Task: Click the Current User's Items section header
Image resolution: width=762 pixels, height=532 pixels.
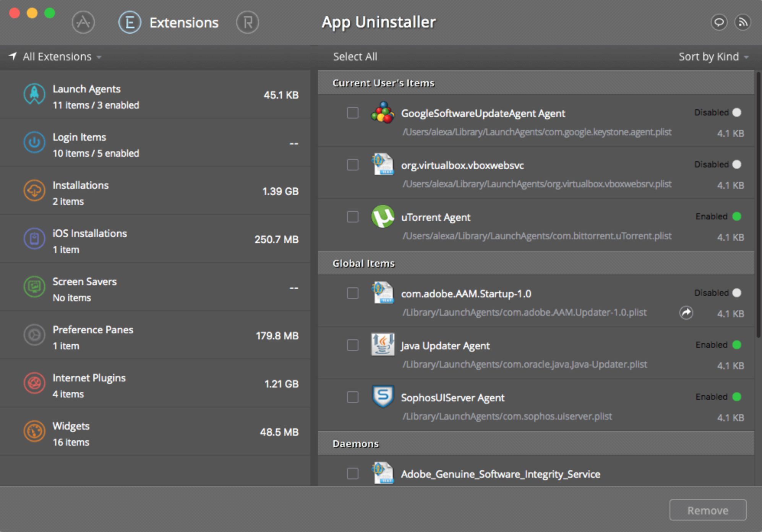Action: [x=536, y=83]
